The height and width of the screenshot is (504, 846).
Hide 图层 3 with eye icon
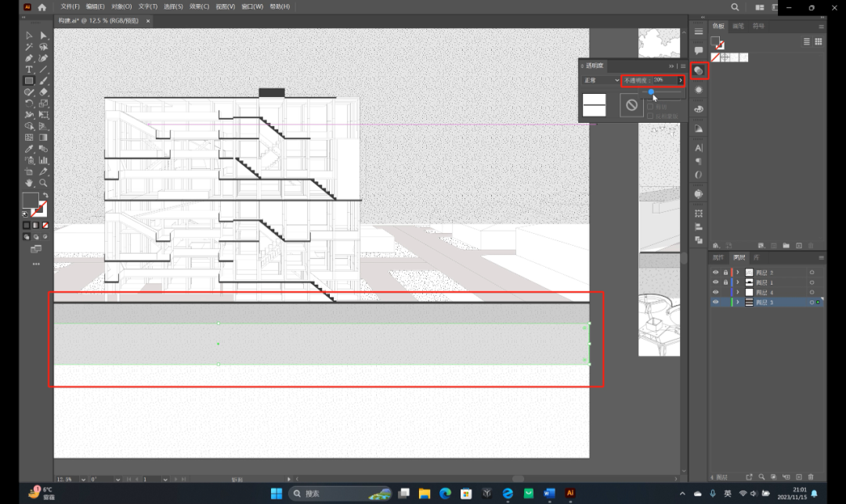(x=716, y=302)
